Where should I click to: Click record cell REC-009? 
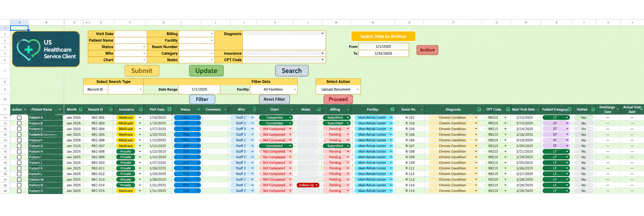tap(98, 157)
